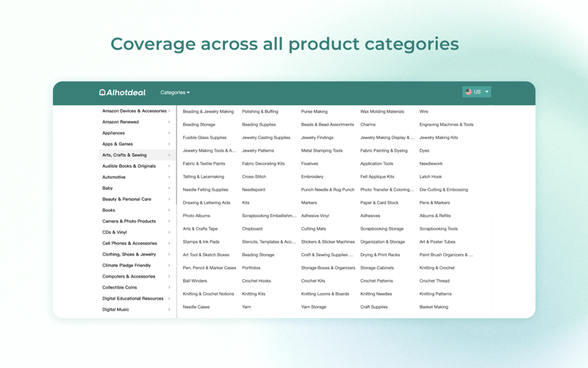Image resolution: width=588 pixels, height=368 pixels.
Task: Open Felt Applique Kits link
Action: pos(377,177)
